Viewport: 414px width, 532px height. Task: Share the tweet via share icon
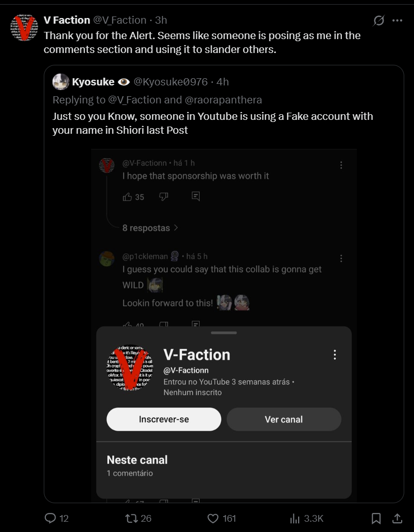click(397, 518)
